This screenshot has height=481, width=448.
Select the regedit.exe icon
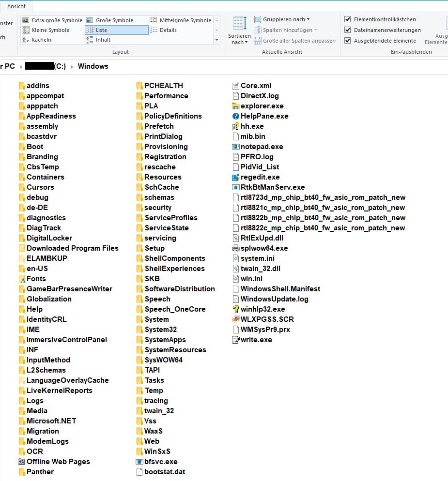235,177
